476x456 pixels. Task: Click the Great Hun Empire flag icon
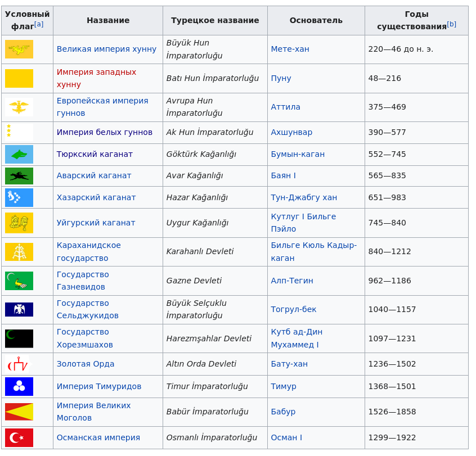point(19,49)
